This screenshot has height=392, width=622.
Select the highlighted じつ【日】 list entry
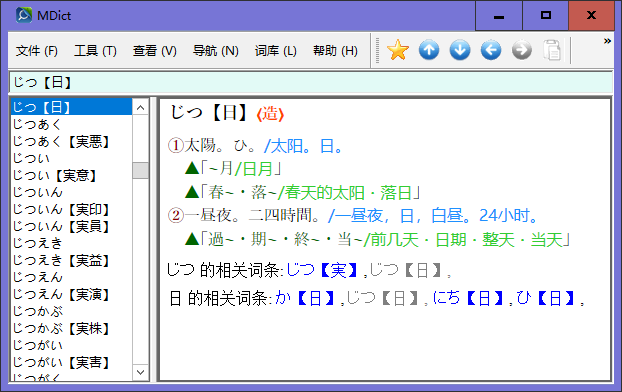(x=71, y=107)
